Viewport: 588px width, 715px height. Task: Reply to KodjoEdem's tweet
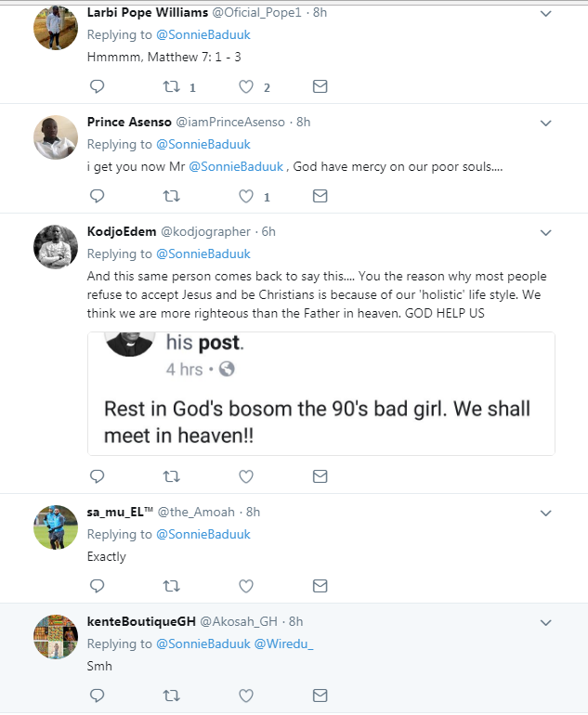[x=97, y=476]
